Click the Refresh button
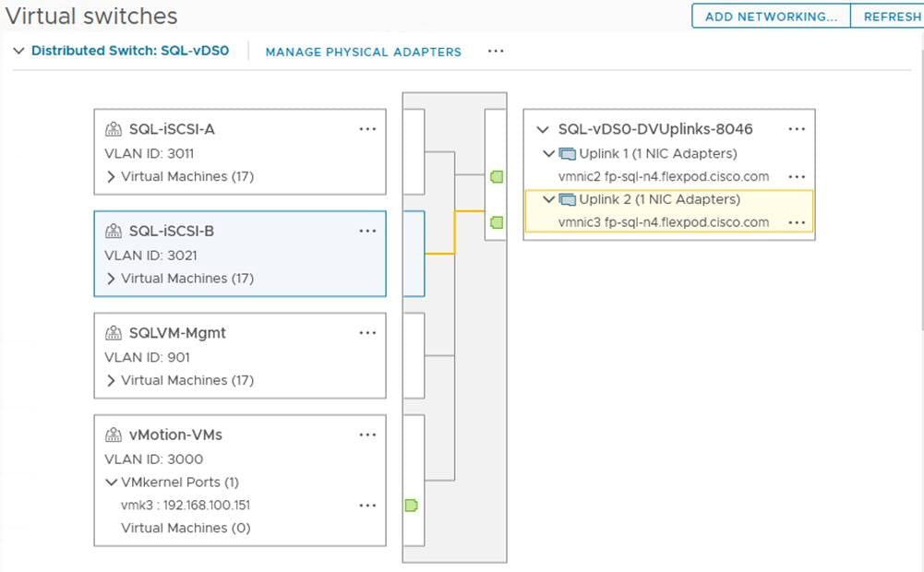924x572 pixels. (887, 16)
